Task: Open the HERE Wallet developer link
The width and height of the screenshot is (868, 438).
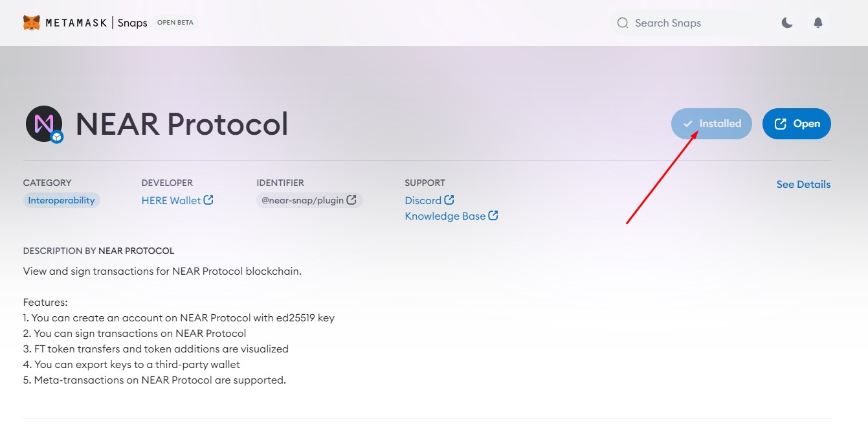Action: tap(171, 201)
